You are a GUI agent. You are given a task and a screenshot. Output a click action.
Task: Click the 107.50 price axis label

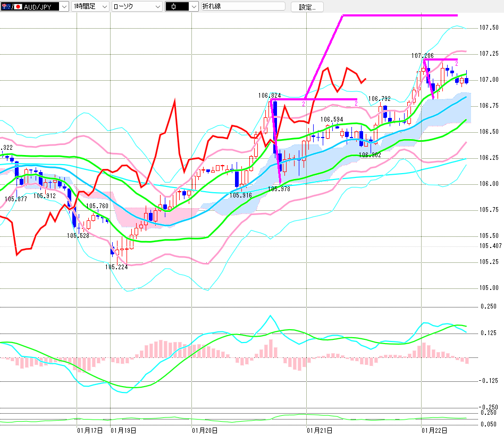click(x=489, y=28)
